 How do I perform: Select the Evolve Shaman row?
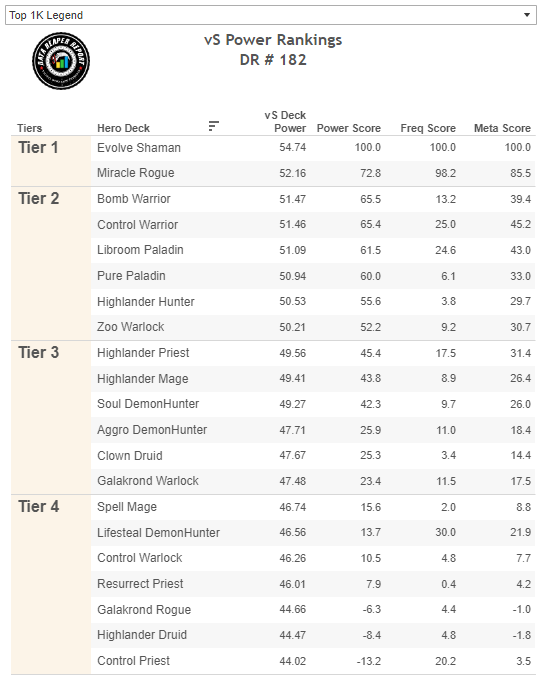[313, 148]
